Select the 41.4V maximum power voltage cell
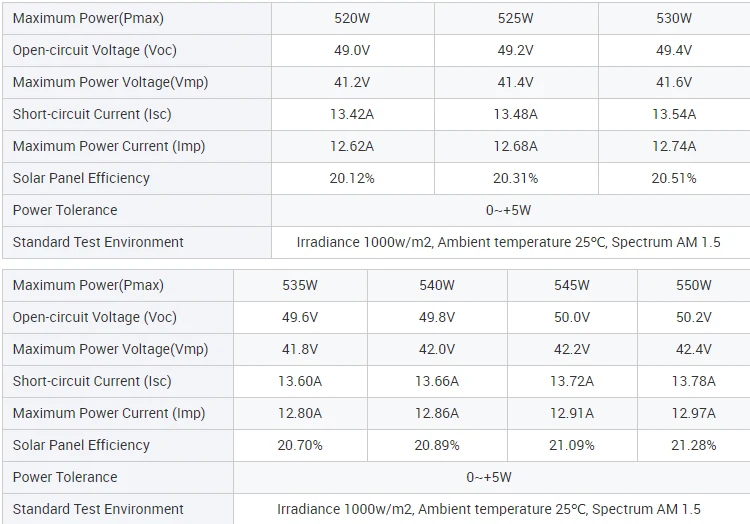750x524 pixels. point(515,82)
